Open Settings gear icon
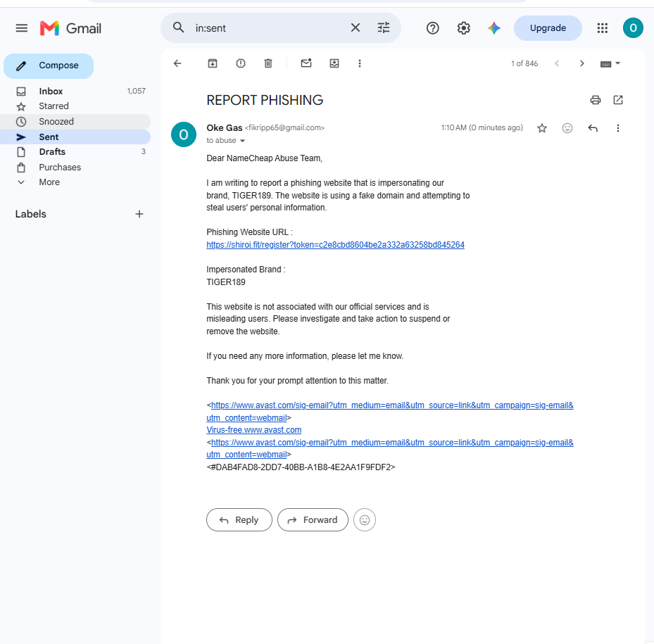This screenshot has width=654, height=644. coord(463,28)
